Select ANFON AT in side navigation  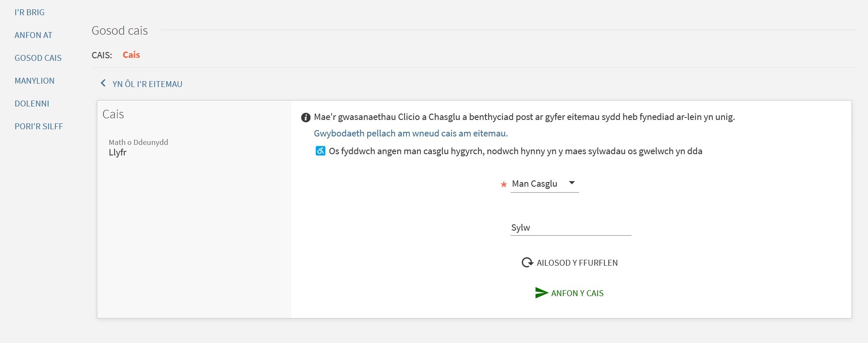(33, 35)
